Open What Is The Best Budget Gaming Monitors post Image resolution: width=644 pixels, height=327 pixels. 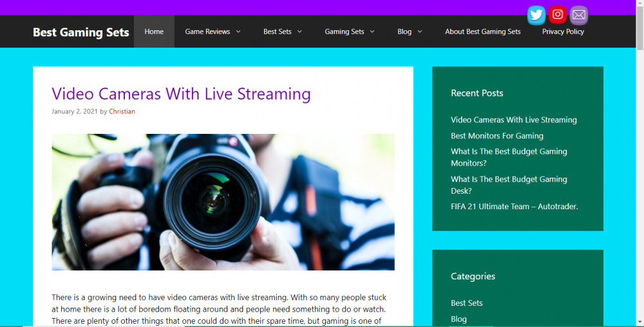(509, 157)
